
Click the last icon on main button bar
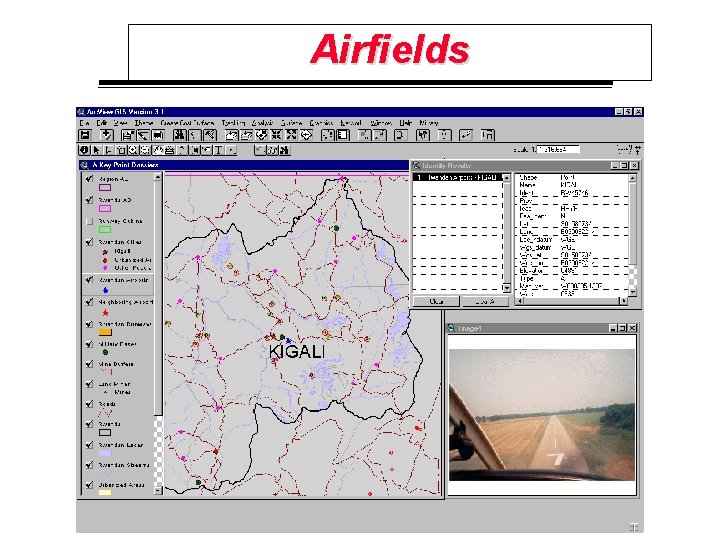(x=487, y=135)
